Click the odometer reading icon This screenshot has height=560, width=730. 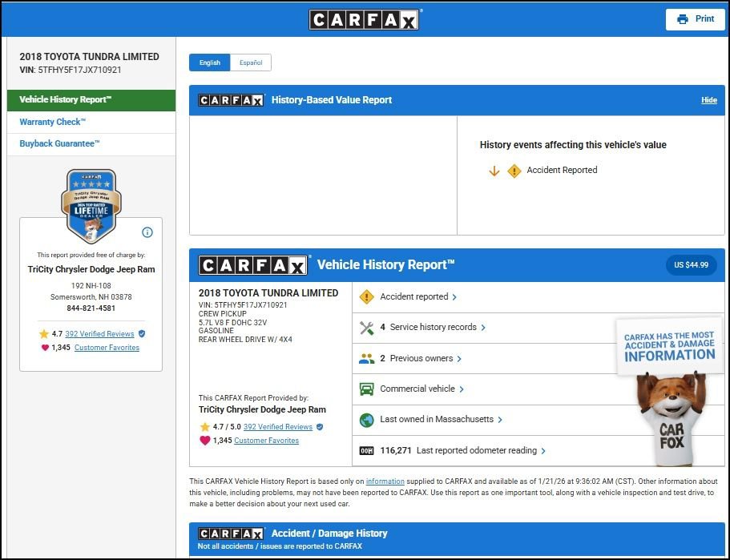(367, 451)
